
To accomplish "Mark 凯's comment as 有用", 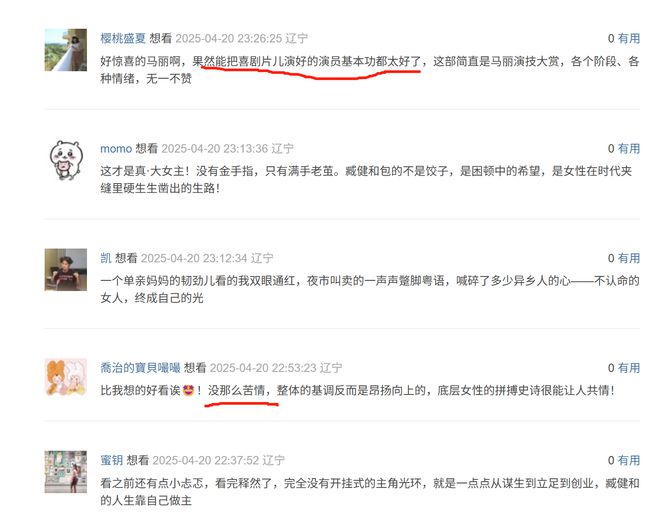I will pos(629,258).
